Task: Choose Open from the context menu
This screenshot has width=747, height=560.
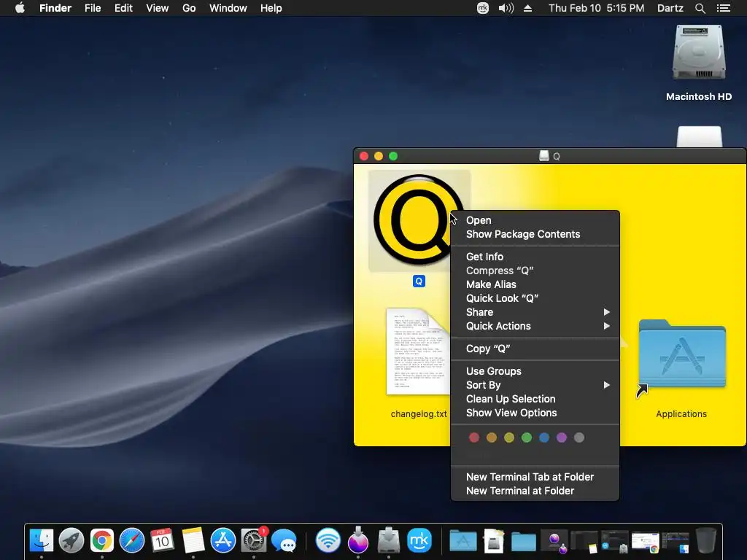Action: [535, 220]
